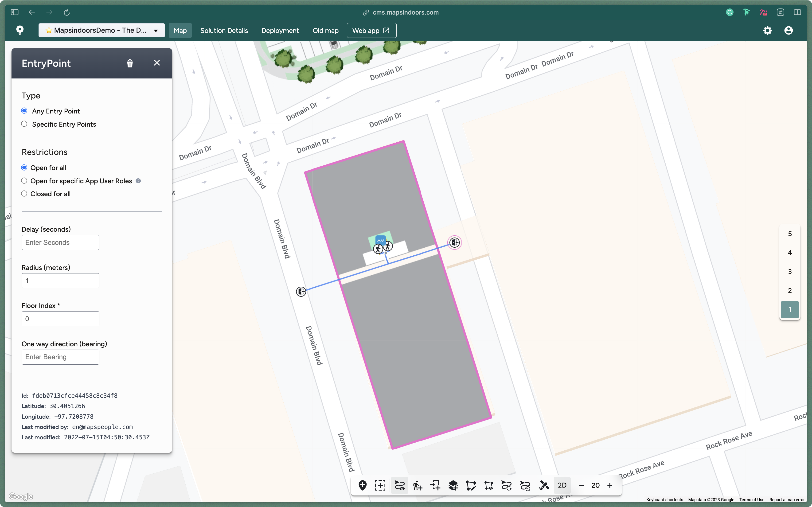This screenshot has width=812, height=507.
Task: Select Open for specific App User Roles
Action: click(24, 181)
